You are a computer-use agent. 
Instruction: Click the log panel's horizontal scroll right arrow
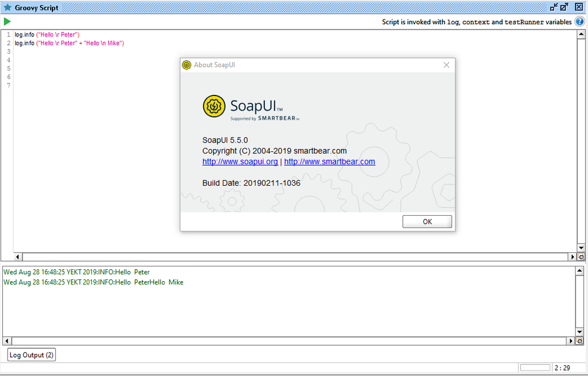572,341
